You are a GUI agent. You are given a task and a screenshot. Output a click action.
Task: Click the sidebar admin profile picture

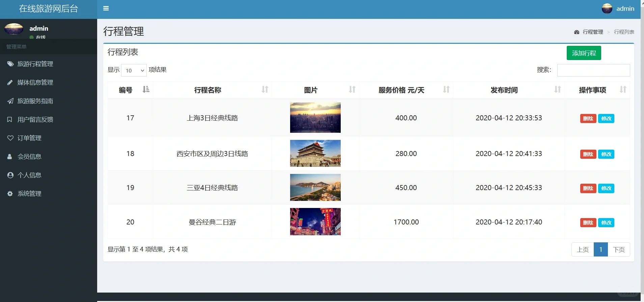pyautogui.click(x=14, y=29)
